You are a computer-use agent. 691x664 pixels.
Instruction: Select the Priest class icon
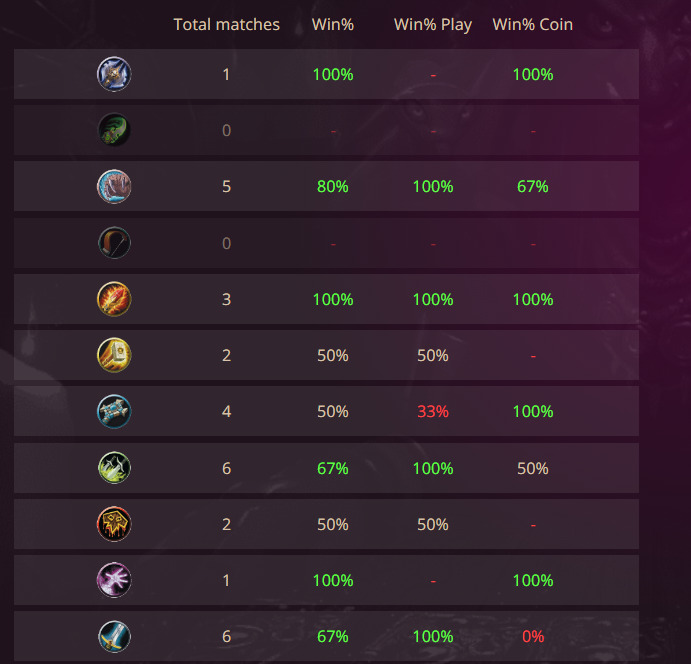[x=114, y=412]
